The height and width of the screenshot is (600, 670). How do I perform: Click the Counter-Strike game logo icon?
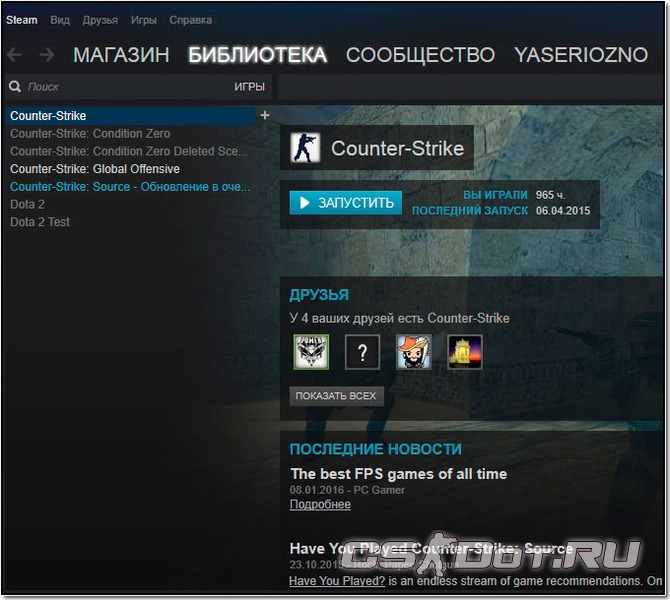pyautogui.click(x=305, y=148)
